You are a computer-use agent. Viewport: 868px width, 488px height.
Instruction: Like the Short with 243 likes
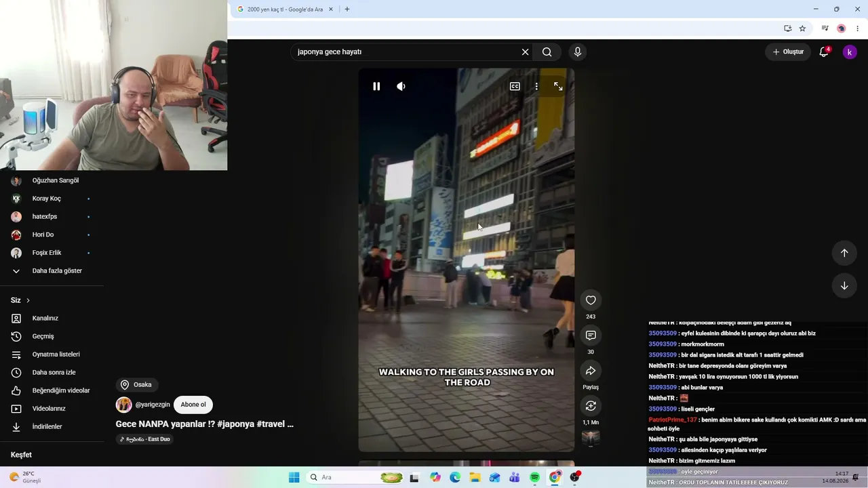click(591, 300)
